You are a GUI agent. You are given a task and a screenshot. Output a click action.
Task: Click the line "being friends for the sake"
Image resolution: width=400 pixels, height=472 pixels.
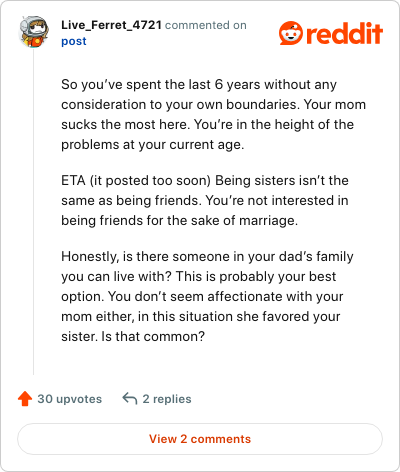(179, 220)
